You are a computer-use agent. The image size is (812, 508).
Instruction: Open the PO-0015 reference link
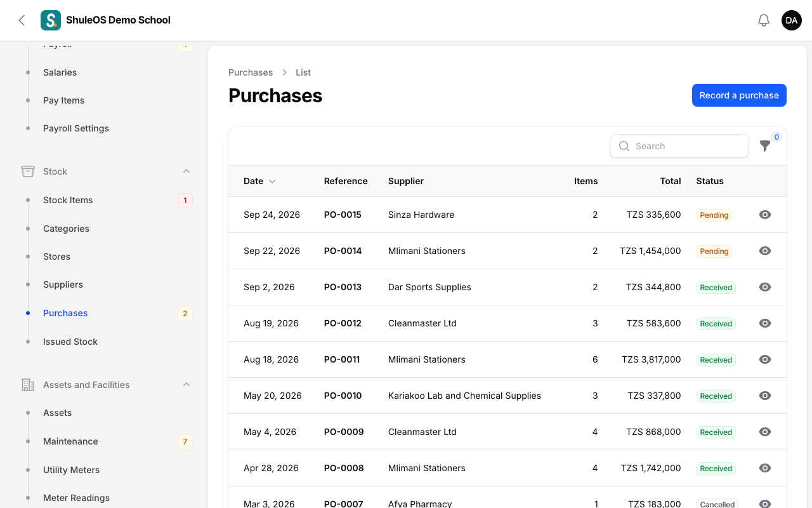pos(343,215)
